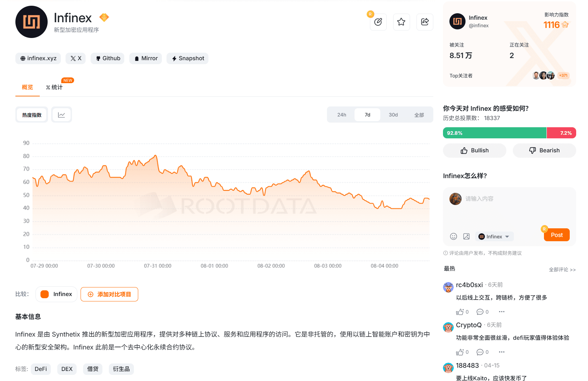Vote Bearish on Infinex
Screen dimensions: 588x381
click(544, 151)
